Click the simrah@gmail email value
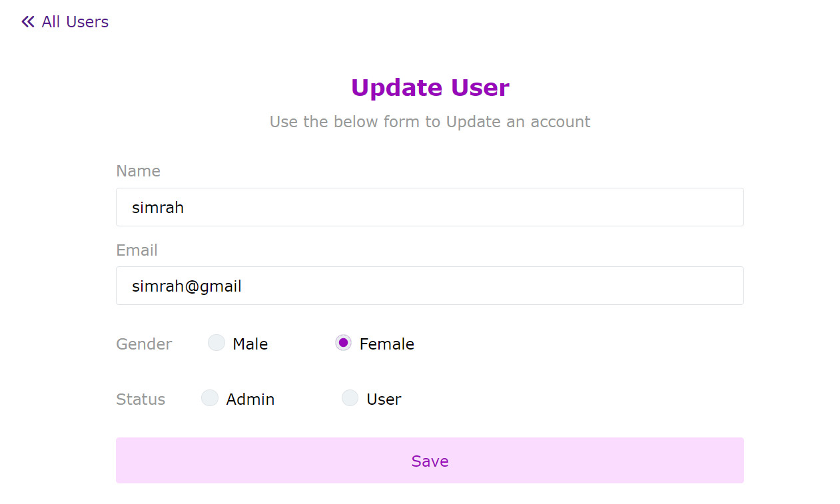Image resolution: width=840 pixels, height=504 pixels. [187, 286]
